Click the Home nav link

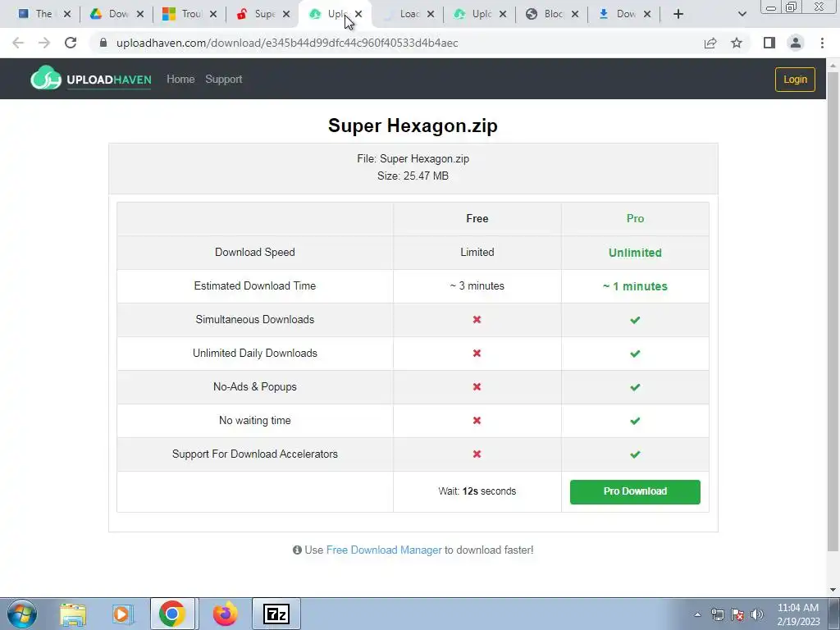[180, 80]
